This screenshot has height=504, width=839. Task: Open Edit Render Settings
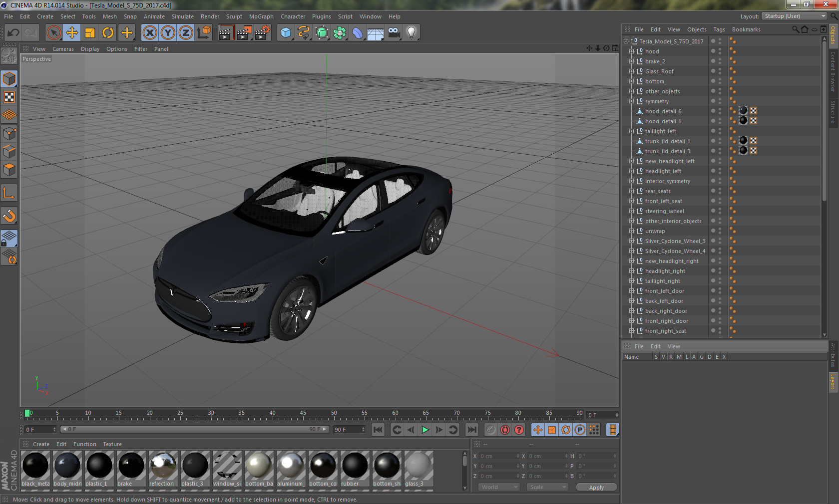point(262,33)
